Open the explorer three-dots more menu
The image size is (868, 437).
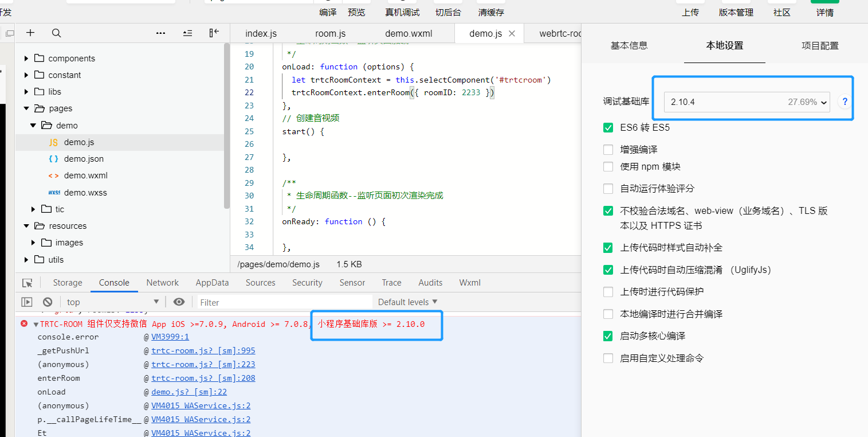pyautogui.click(x=161, y=33)
